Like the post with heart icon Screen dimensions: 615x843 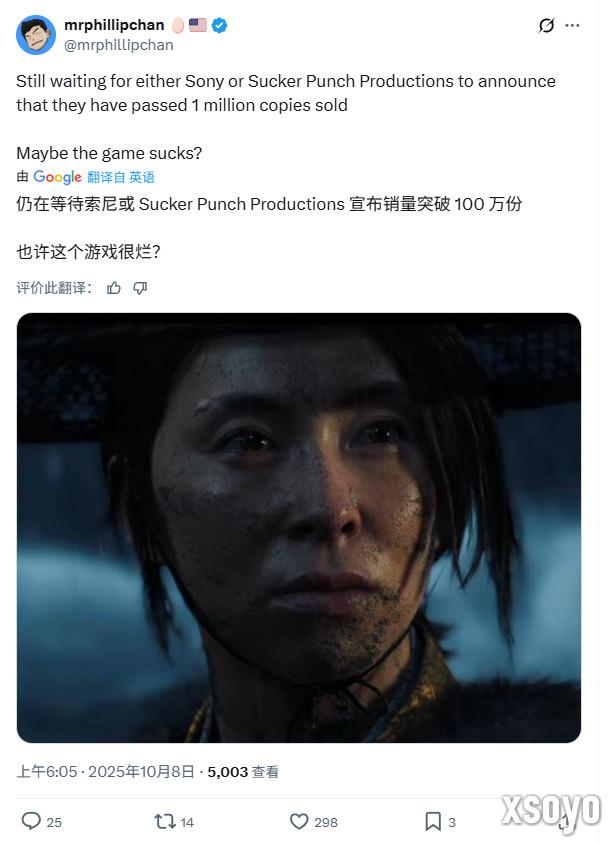point(299,821)
